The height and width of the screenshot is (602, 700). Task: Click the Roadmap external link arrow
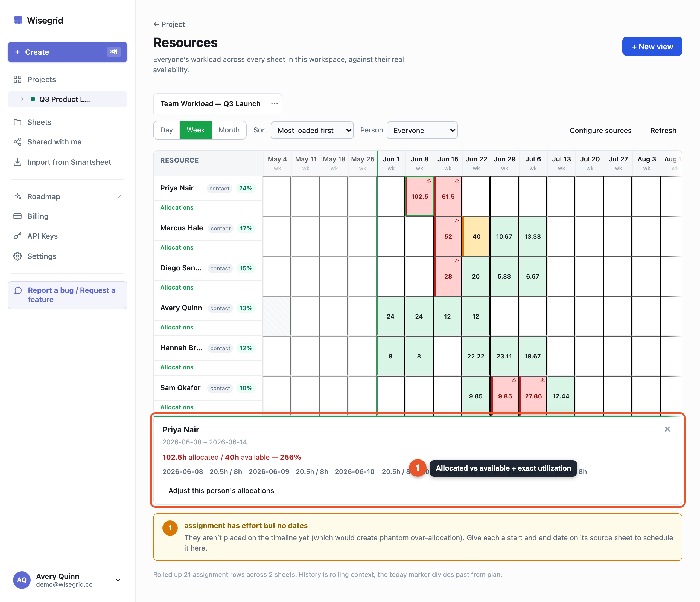click(119, 196)
